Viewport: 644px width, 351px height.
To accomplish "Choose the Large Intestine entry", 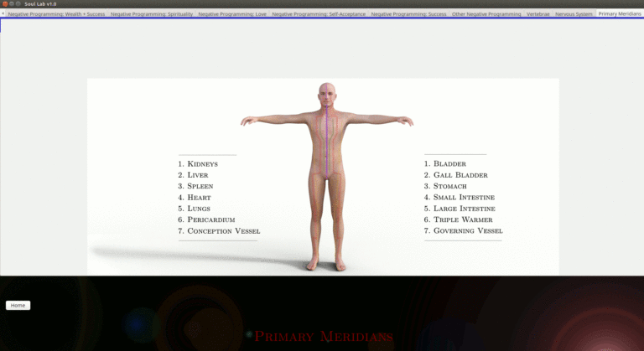I will pos(460,209).
